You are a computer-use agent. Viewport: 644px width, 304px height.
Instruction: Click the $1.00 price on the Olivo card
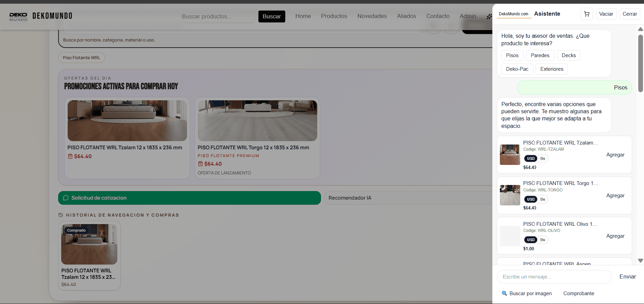pyautogui.click(x=528, y=249)
